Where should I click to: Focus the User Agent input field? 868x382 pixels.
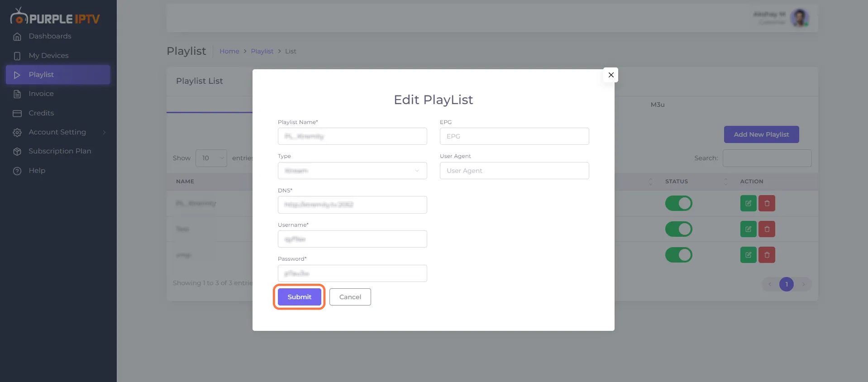point(515,171)
